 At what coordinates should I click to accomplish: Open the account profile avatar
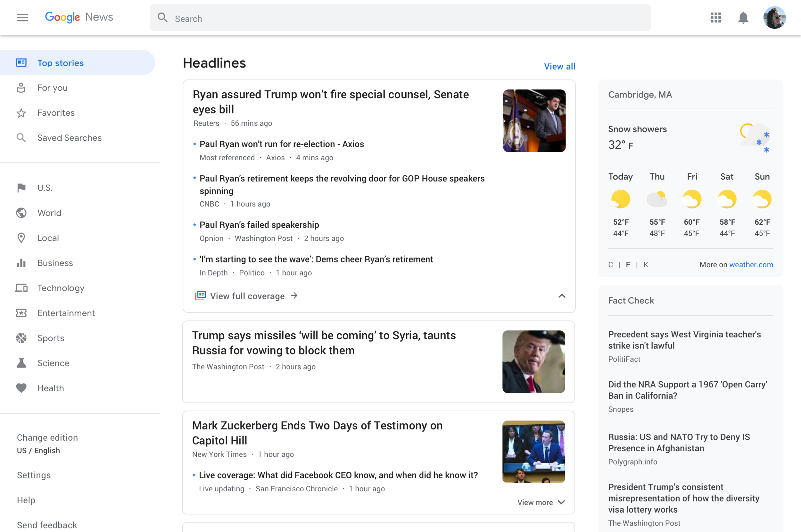click(774, 18)
